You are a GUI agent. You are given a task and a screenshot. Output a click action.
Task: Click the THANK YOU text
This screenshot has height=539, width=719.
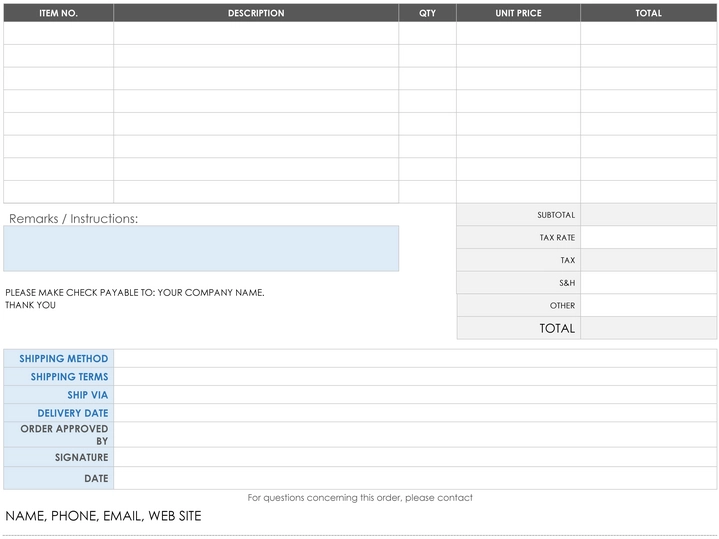pos(30,305)
